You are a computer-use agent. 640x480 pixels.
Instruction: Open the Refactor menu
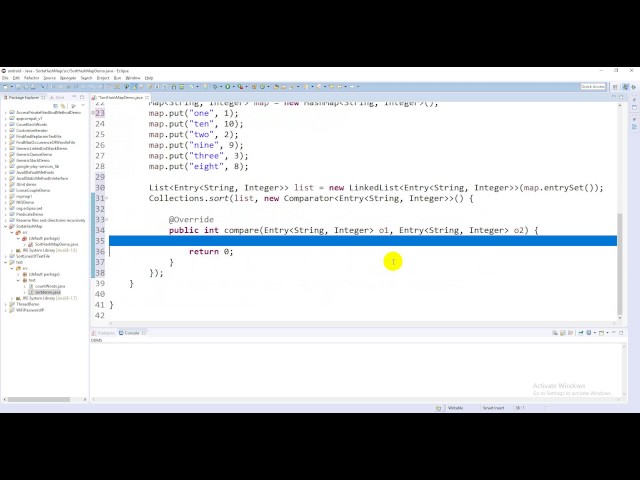click(31, 78)
